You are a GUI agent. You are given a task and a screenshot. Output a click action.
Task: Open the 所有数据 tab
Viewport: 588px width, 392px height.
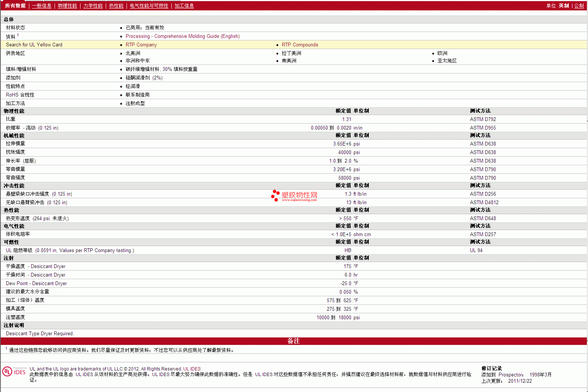15,6
